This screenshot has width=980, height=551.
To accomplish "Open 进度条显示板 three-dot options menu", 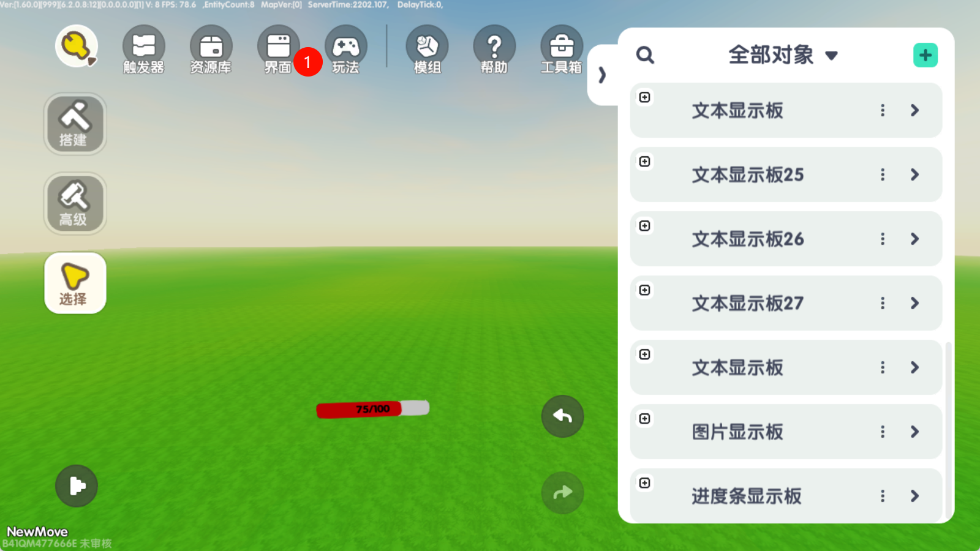I will pyautogui.click(x=883, y=496).
